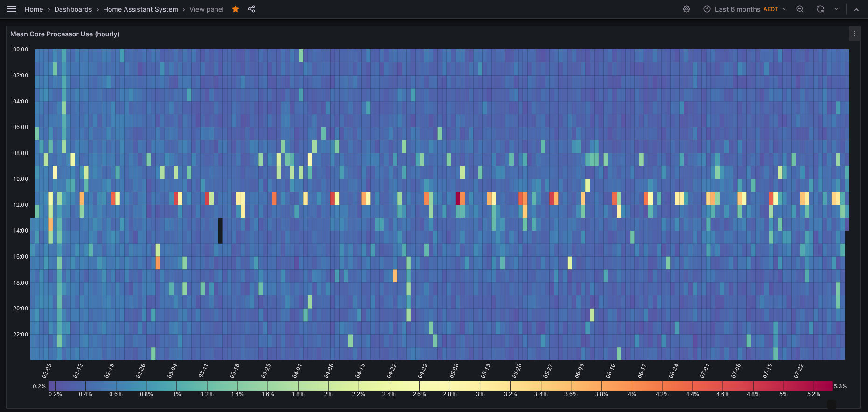Star this dashboard as favorite
The width and height of the screenshot is (868, 412).
coord(236,9)
